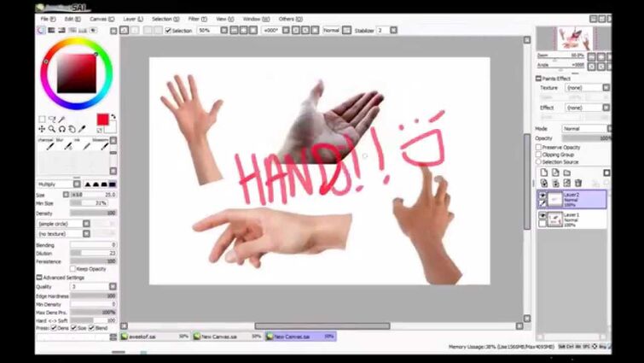Collapse the Paints Effect section
Viewport: 644px width, 363px height.
point(538,78)
